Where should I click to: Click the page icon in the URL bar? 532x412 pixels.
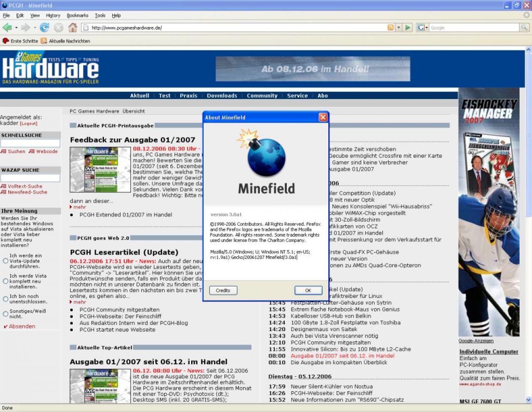[86, 28]
